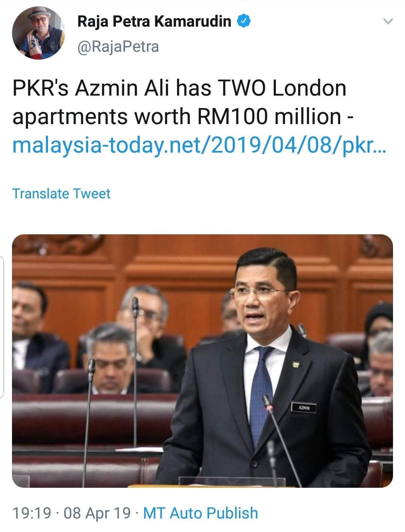Click the text 'RM100 million' in tweet
Image resolution: width=405 pixels, height=532 pixels.
(268, 116)
